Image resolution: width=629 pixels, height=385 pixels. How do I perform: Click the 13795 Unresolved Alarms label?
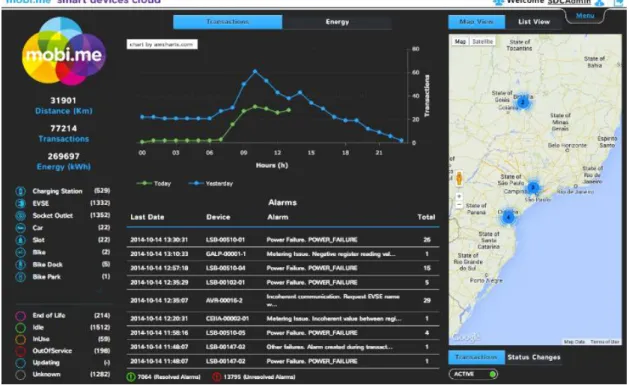[x=259, y=377]
